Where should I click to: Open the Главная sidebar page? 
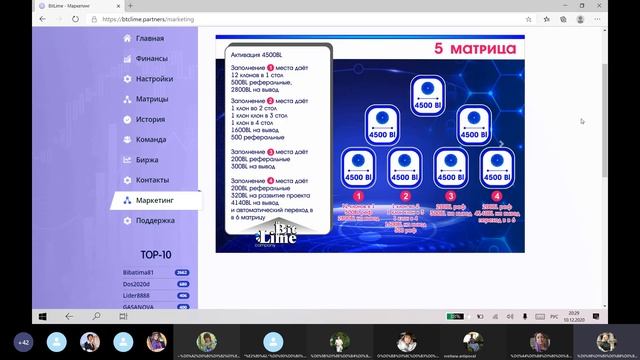pos(150,38)
